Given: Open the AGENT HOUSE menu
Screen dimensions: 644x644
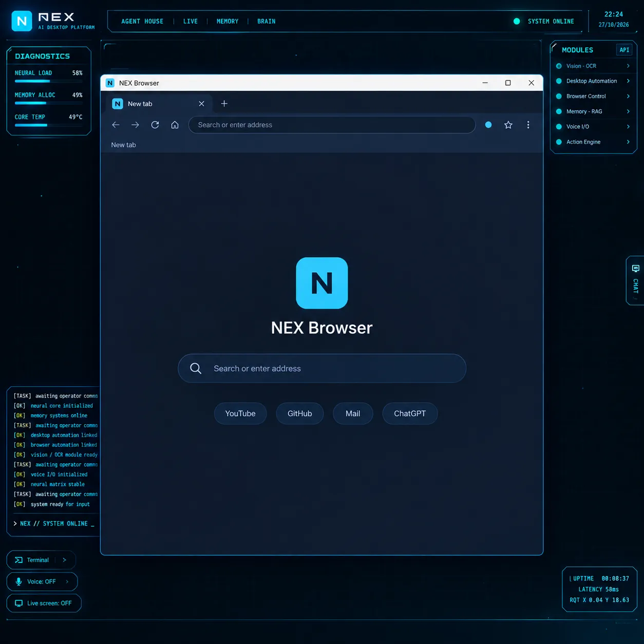Looking at the screenshot, I should click(x=142, y=21).
